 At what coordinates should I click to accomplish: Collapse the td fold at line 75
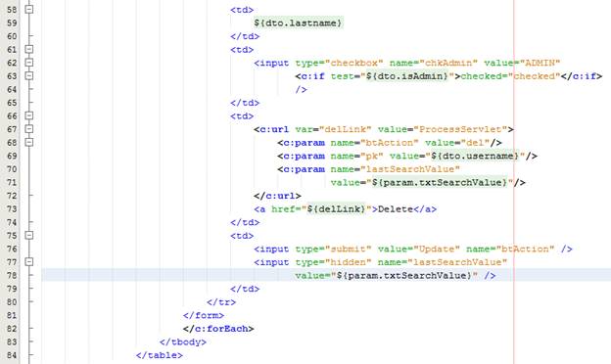point(28,236)
